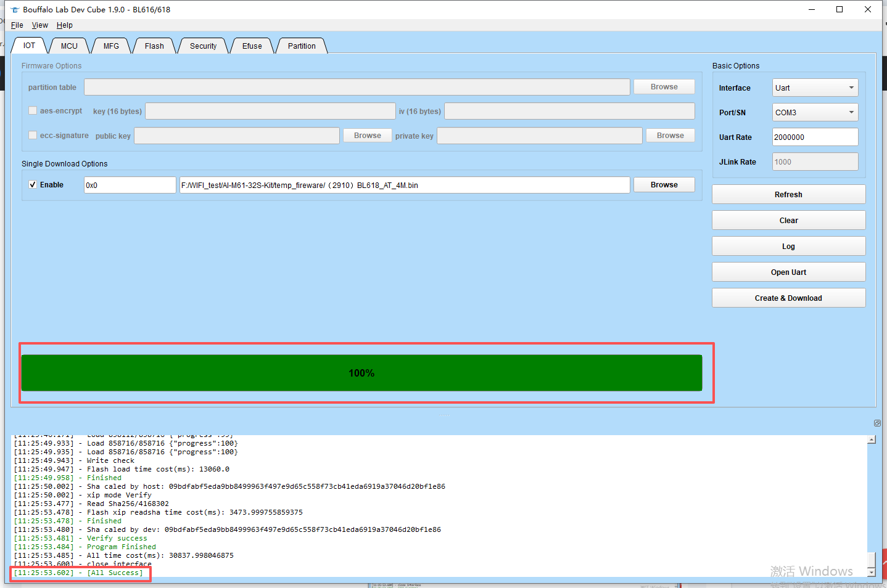Image resolution: width=887 pixels, height=588 pixels.
Task: Open the Help menu
Action: coord(64,25)
